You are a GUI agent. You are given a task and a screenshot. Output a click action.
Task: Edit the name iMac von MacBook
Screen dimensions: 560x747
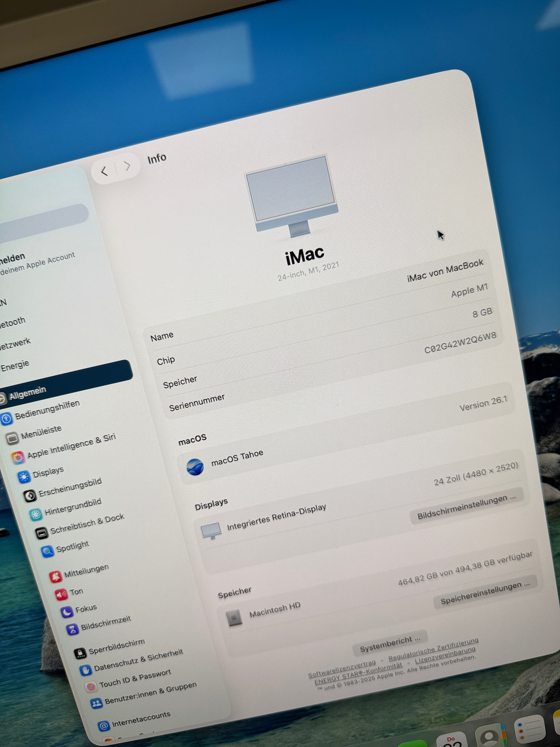click(x=445, y=270)
